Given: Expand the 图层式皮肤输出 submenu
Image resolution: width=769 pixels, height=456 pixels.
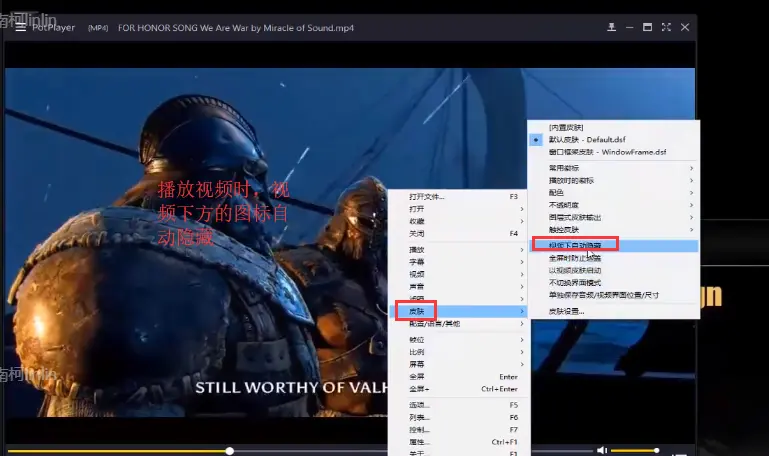Looking at the screenshot, I should [614, 217].
